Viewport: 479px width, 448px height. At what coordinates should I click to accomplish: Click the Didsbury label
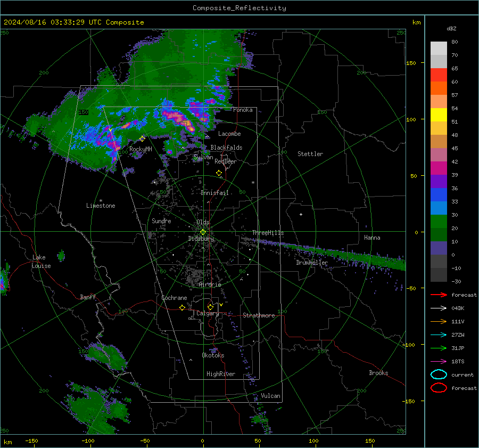coord(201,239)
